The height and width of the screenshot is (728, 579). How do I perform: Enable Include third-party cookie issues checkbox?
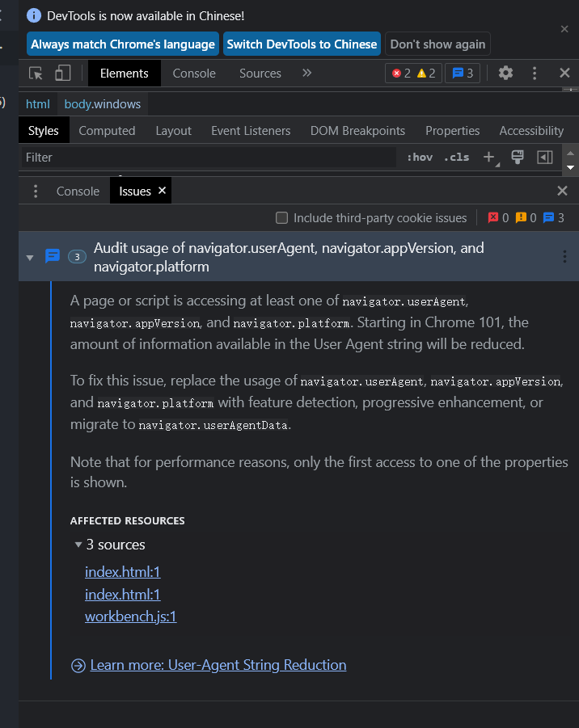pyautogui.click(x=281, y=217)
